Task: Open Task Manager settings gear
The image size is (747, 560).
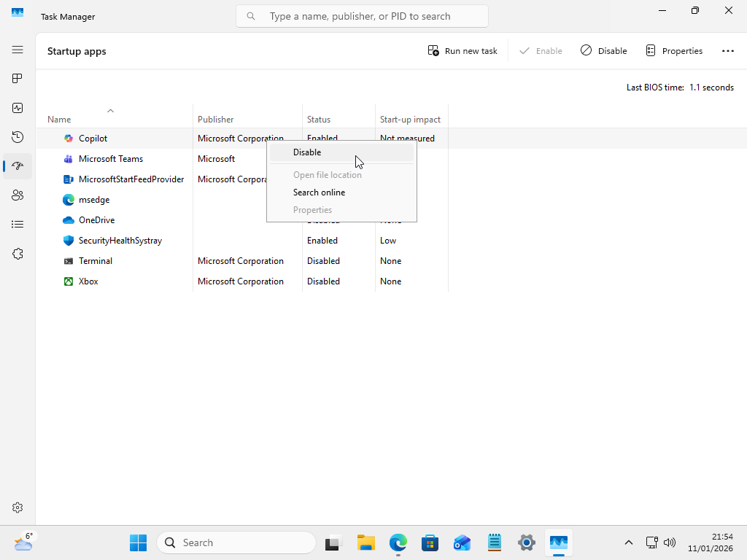Action: [x=18, y=507]
